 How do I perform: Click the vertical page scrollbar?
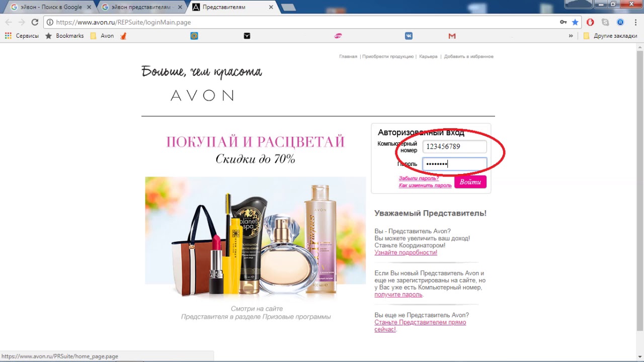639,191
